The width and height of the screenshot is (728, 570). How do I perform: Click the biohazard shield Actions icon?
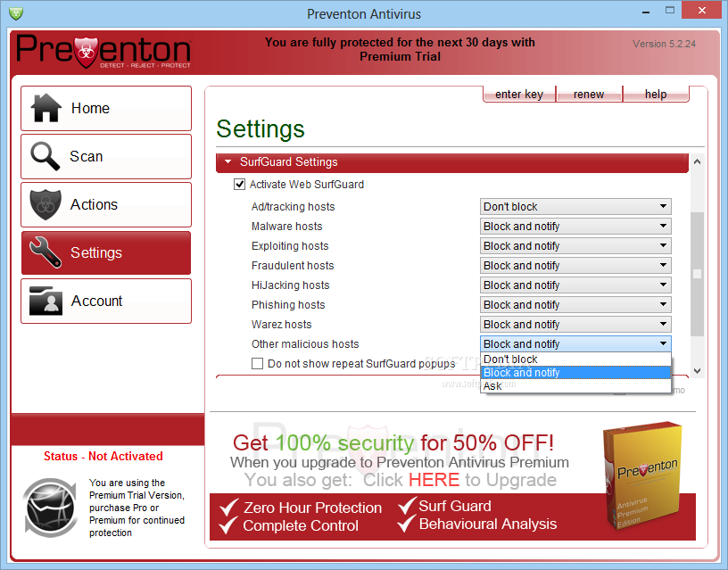coord(45,204)
